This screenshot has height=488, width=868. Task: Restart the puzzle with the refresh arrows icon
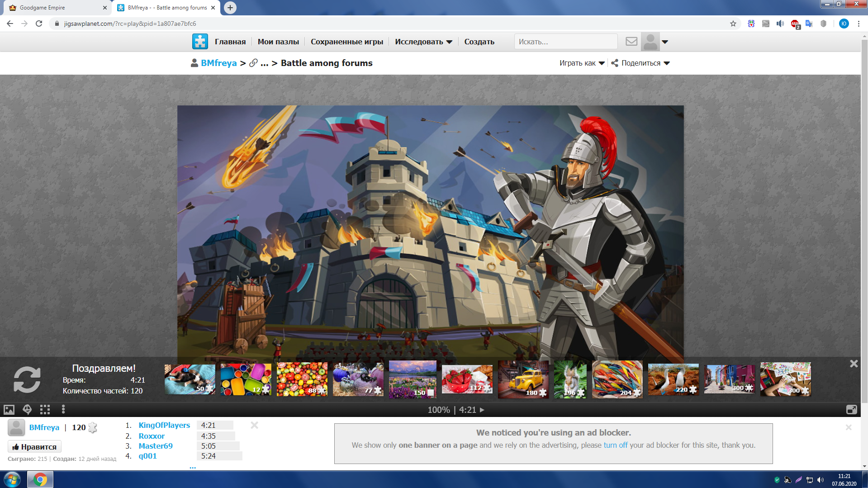coord(27,379)
